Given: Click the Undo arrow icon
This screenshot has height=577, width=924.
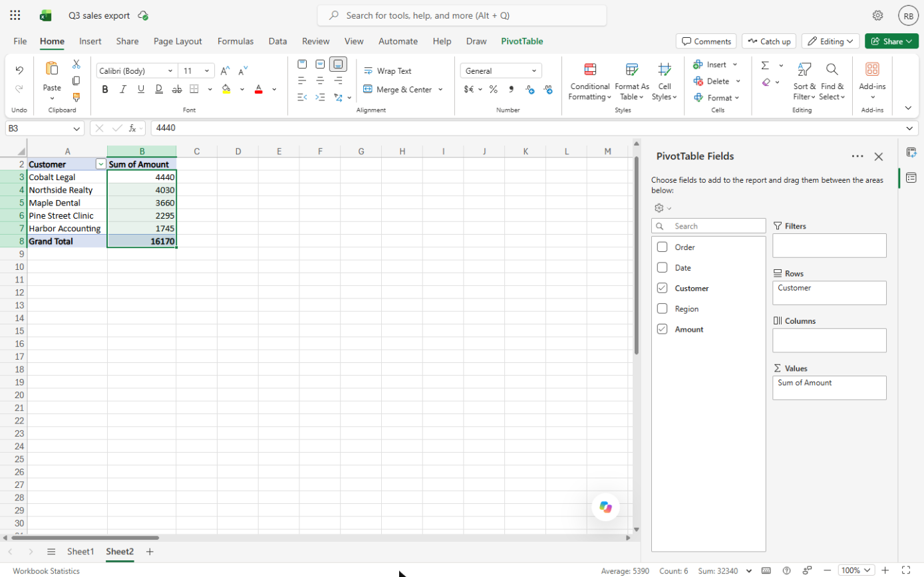Looking at the screenshot, I should pos(19,70).
